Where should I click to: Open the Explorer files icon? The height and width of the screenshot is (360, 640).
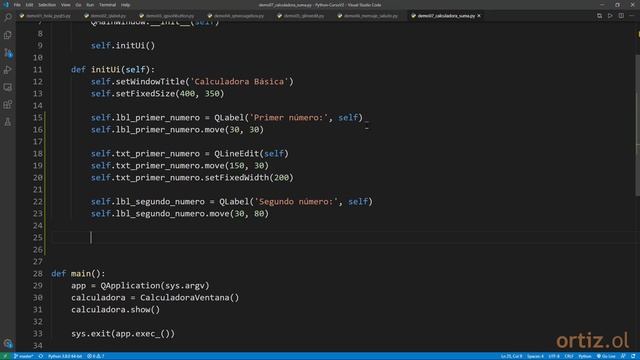(8, 35)
